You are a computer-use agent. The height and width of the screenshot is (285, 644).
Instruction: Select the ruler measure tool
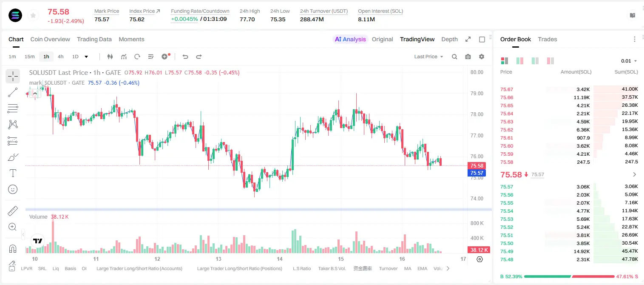pyautogui.click(x=13, y=211)
